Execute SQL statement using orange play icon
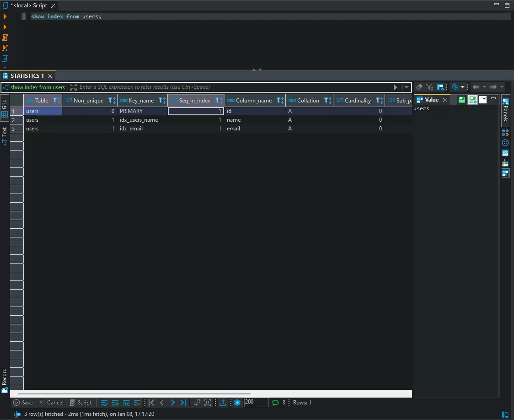 (x=5, y=16)
